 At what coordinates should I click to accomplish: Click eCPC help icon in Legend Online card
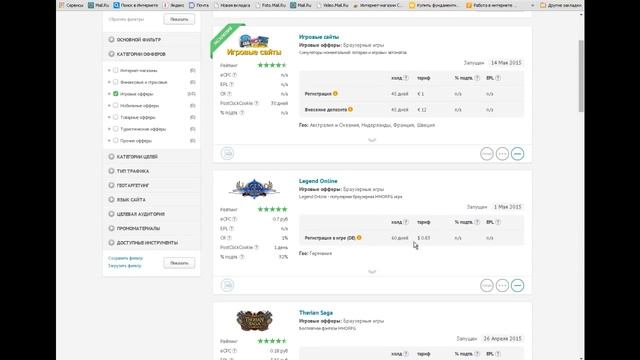point(235,219)
